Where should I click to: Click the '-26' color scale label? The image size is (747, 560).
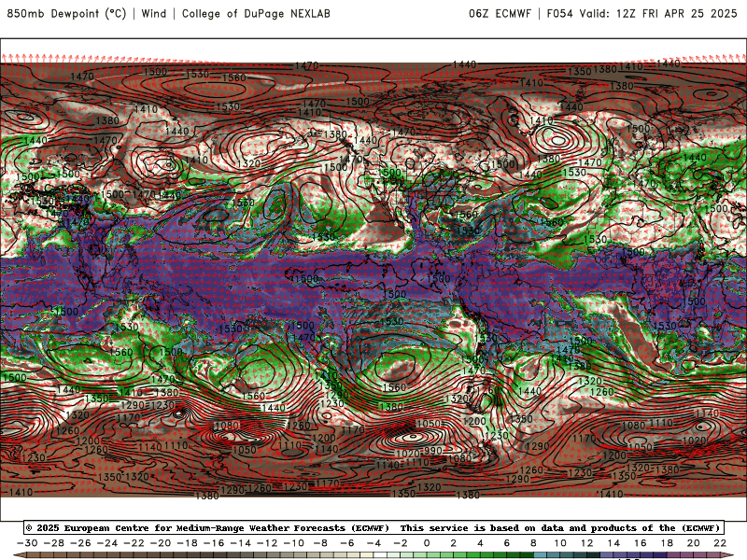tap(80, 543)
